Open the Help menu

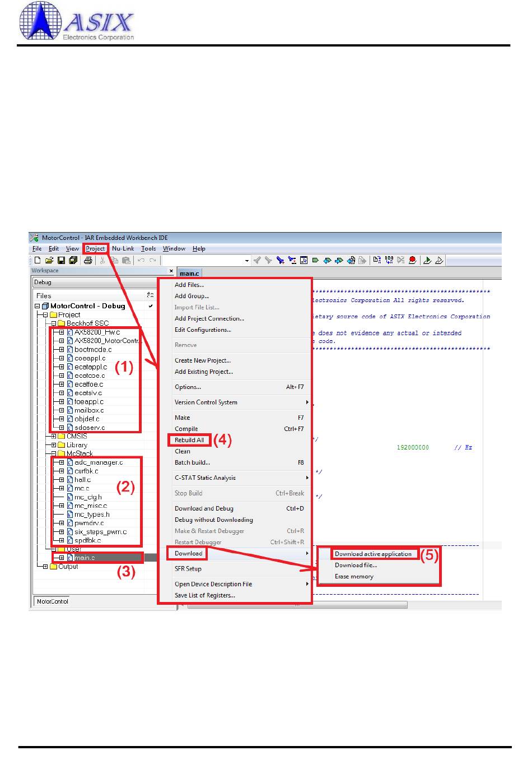point(199,248)
